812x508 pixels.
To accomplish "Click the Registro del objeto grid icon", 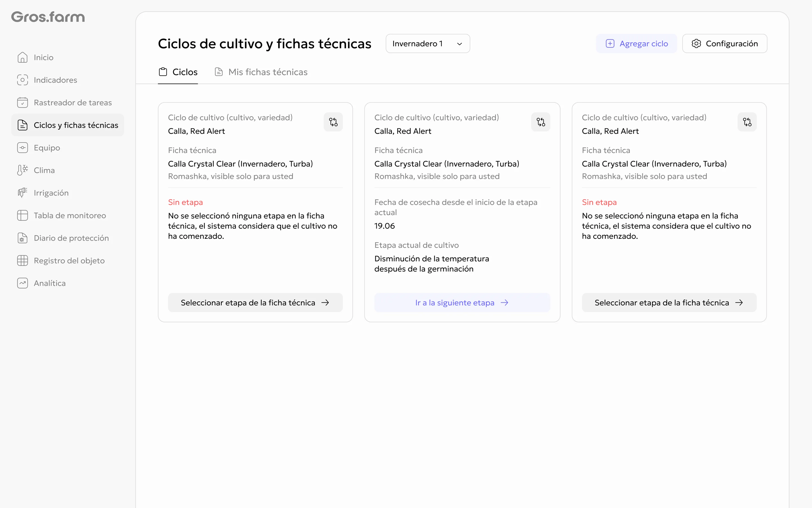I will (x=23, y=260).
